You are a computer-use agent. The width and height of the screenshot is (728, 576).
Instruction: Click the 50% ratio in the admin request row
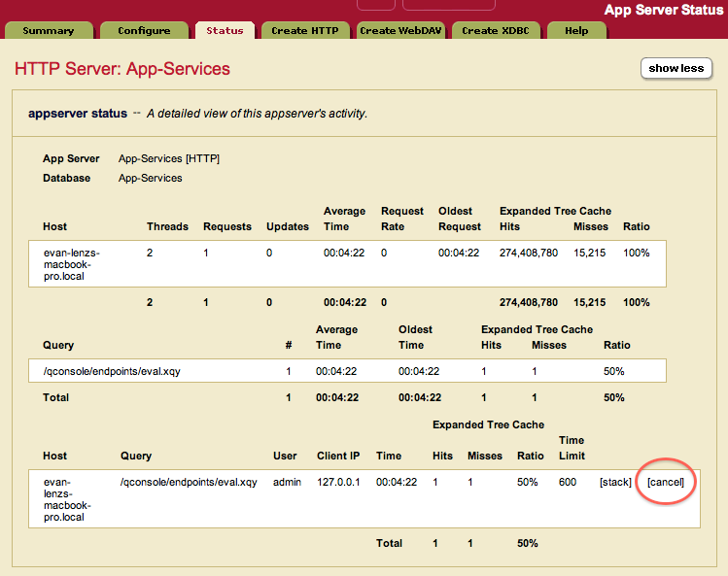tap(528, 482)
